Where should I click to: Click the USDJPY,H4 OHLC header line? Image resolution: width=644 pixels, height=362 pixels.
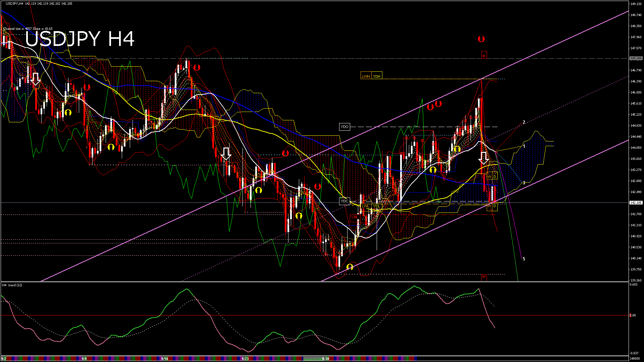click(39, 4)
